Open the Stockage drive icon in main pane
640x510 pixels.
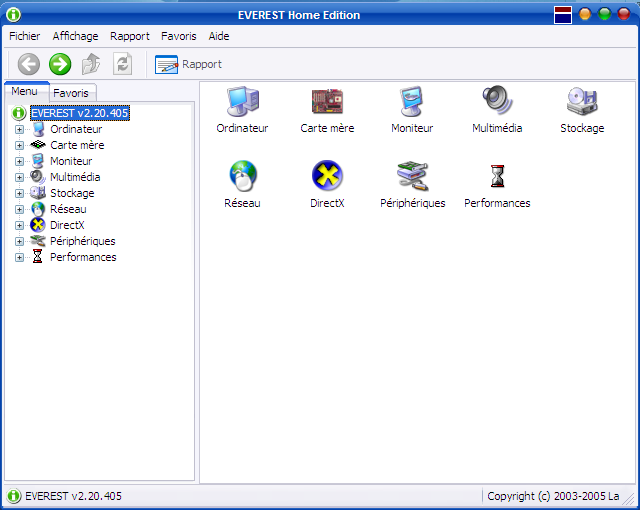582,101
